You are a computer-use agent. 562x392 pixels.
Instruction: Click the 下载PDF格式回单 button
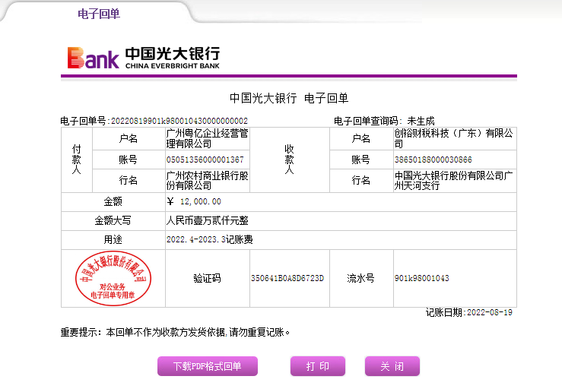click(208, 366)
